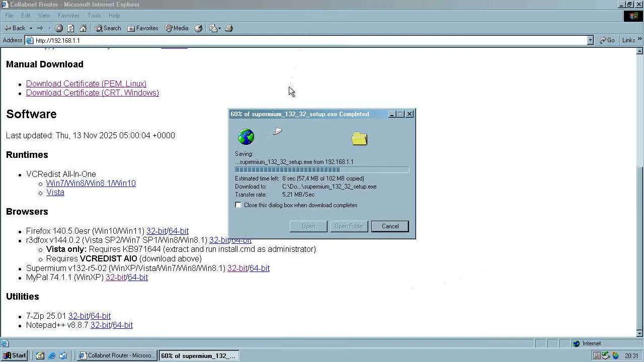This screenshot has width=644, height=362.
Task: Click the IE page icon in address bar
Action: pos(30,40)
